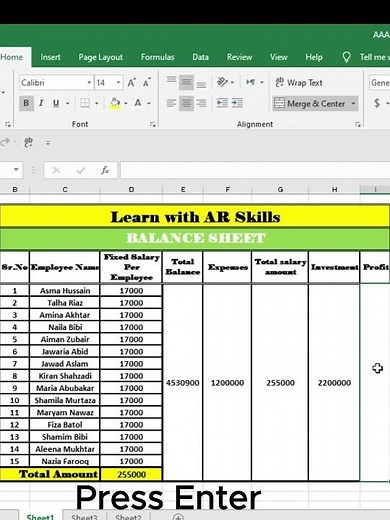Add a new sheet with plus icon
This screenshot has height=520, width=390.
(178, 516)
